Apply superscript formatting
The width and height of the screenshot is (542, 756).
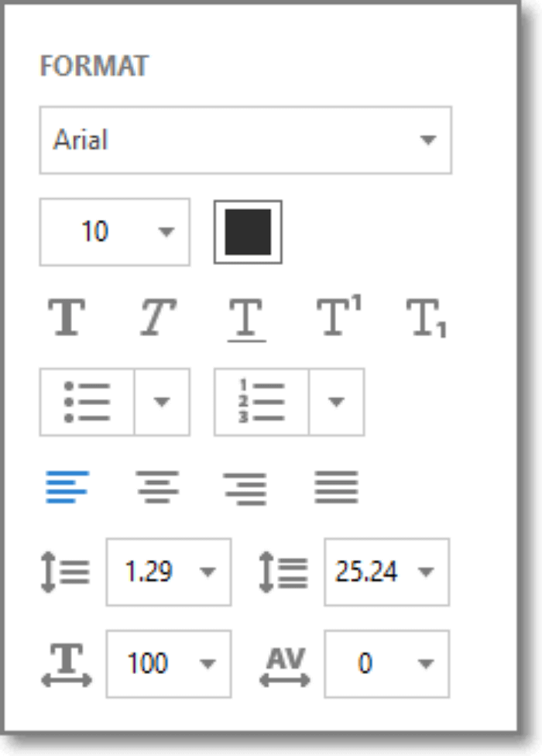(x=334, y=316)
